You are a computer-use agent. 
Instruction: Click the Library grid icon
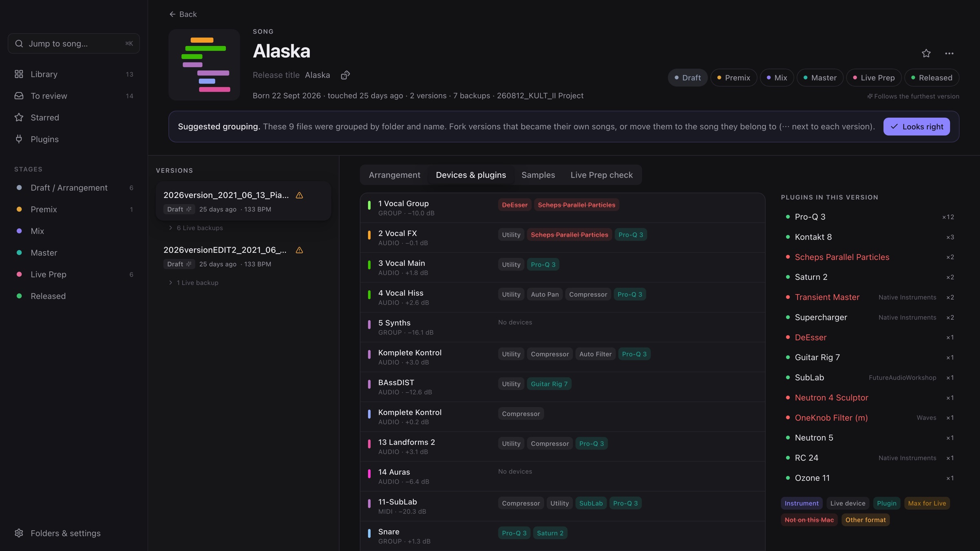coord(19,74)
